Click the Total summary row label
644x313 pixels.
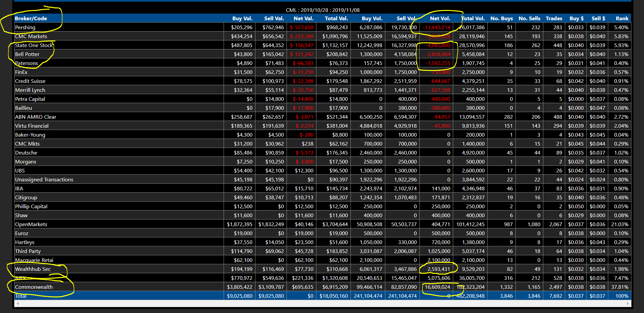[x=21, y=296]
